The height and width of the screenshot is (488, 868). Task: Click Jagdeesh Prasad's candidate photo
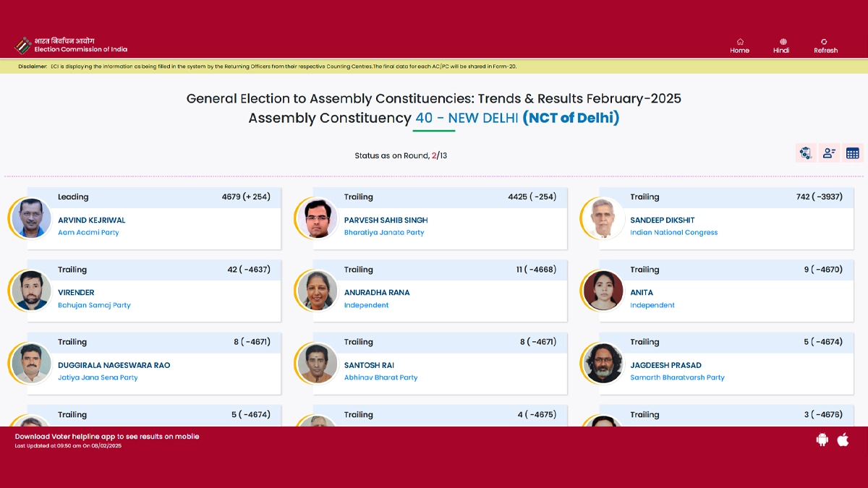point(603,363)
